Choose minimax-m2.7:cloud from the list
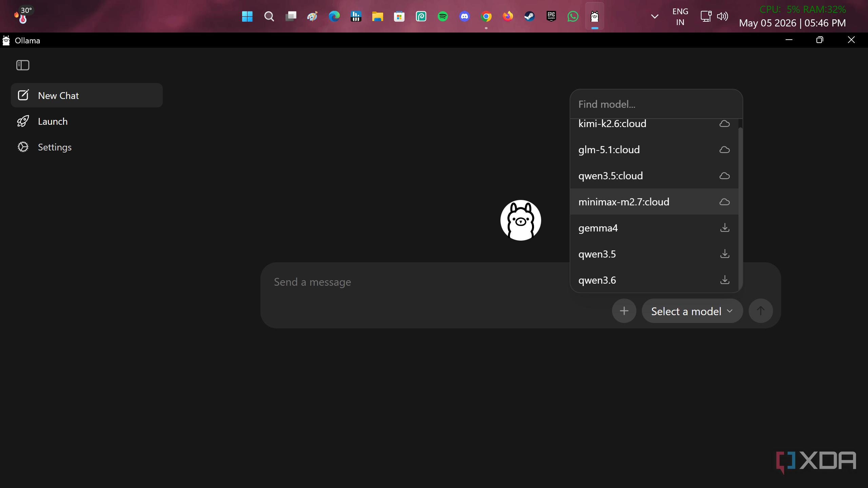868x488 pixels. click(x=654, y=202)
